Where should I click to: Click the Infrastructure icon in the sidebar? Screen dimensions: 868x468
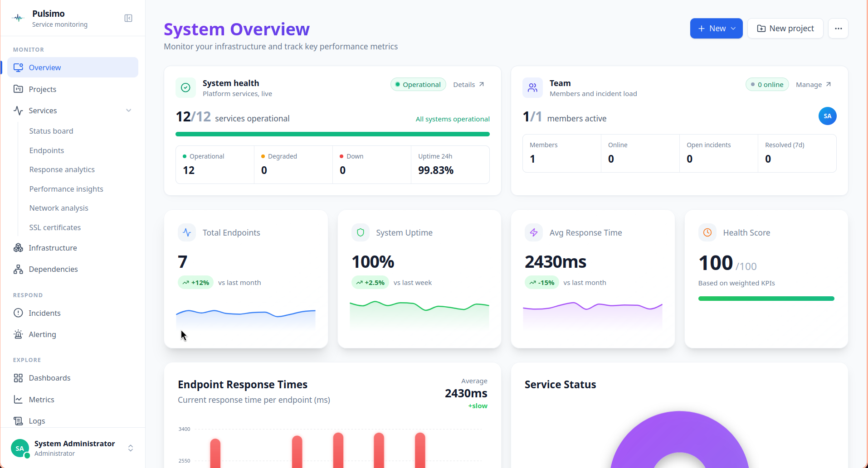click(x=18, y=247)
